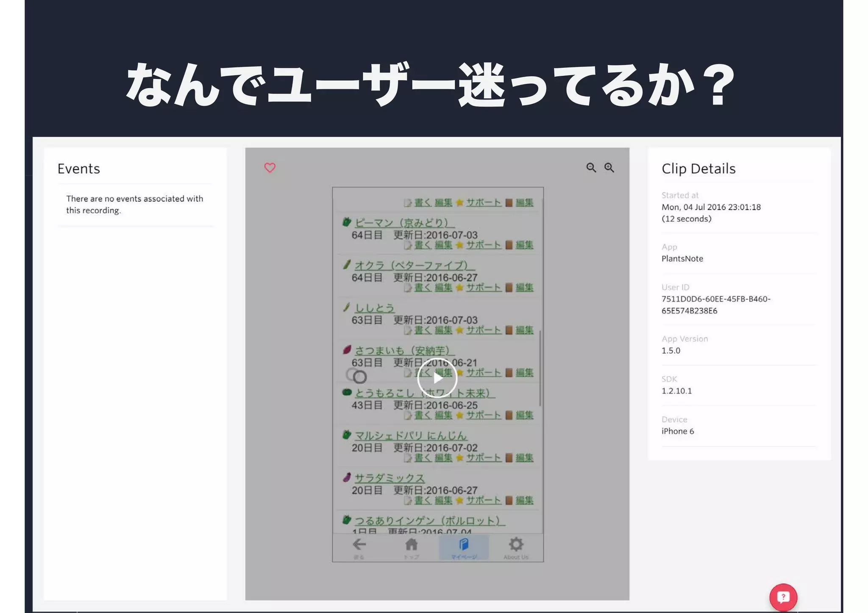Click サポート link under とうもろこし row
The height and width of the screenshot is (613, 868).
(x=484, y=415)
